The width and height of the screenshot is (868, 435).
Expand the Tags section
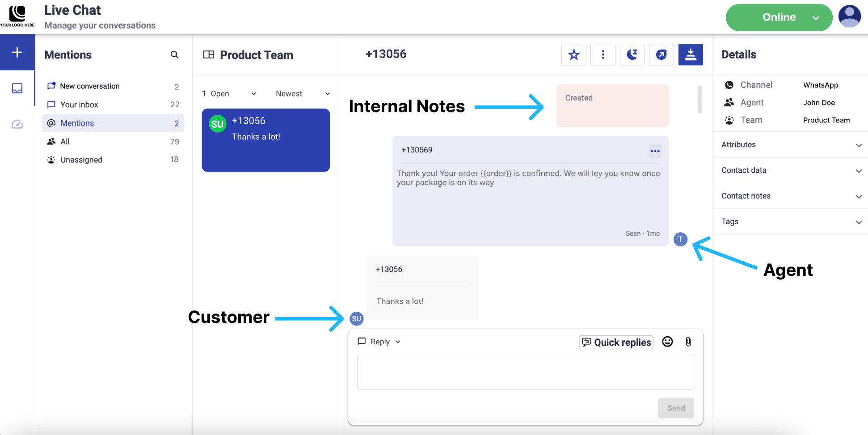[790, 222]
